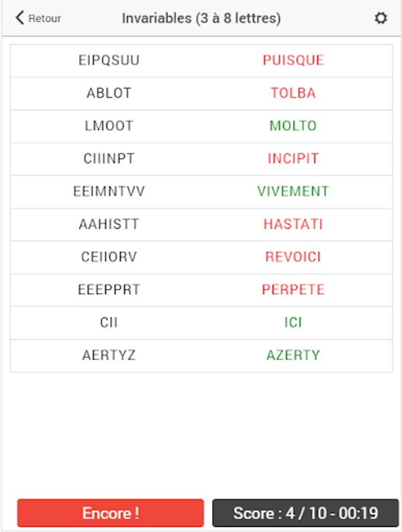Image resolution: width=402 pixels, height=532 pixels.
Task: Click the Score 4 / 10 button
Action: (306, 513)
